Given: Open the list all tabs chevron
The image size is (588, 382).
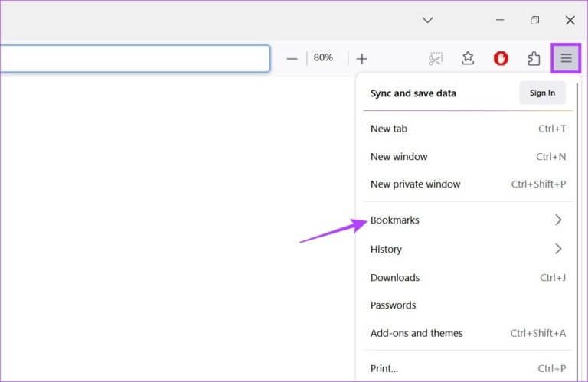Looking at the screenshot, I should (x=427, y=20).
